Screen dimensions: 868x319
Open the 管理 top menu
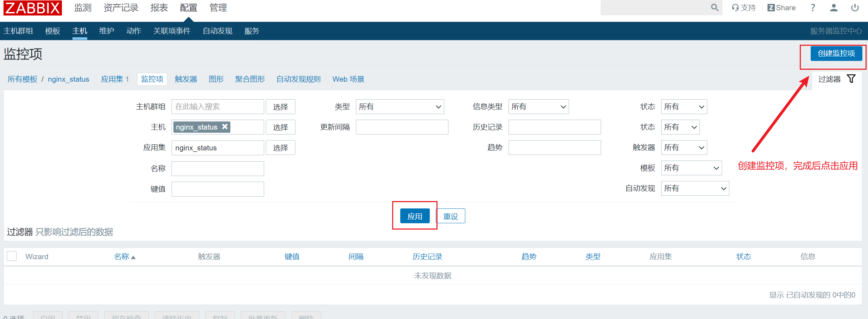click(218, 8)
